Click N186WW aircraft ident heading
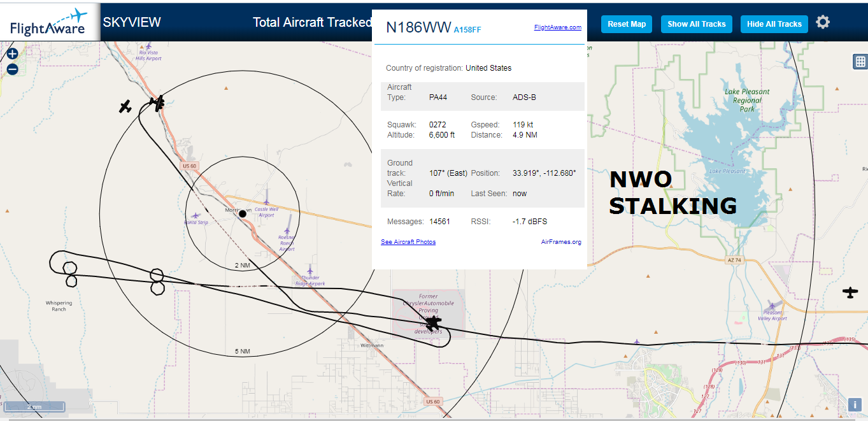Screen dimensions: 868x421 click(x=418, y=27)
